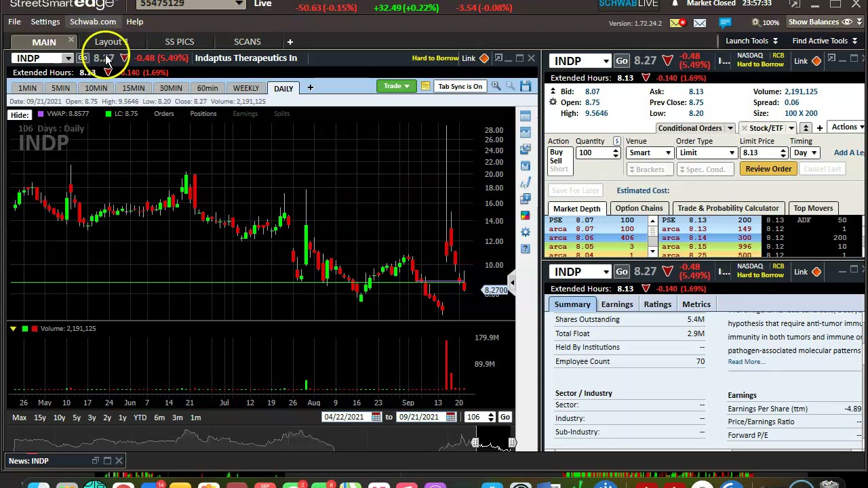Select Buy in the Action list
The height and width of the screenshot is (488, 868).
(x=556, y=152)
